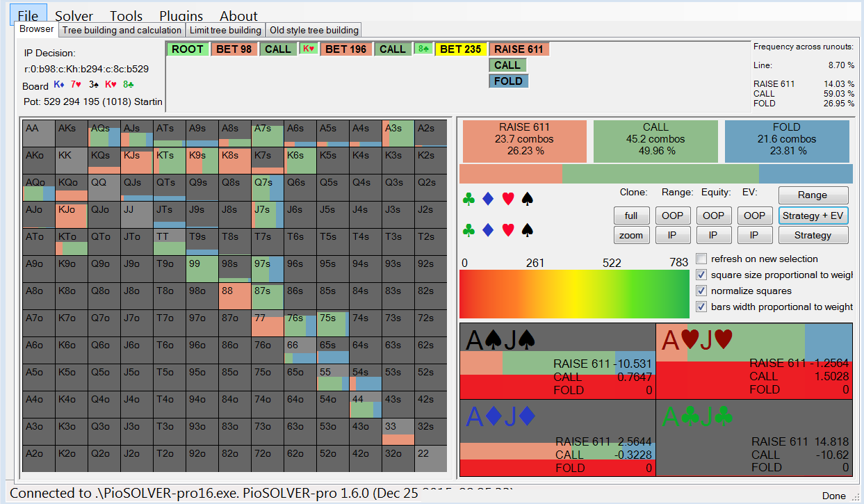Click the K♥ turn card node in tree line
The height and width of the screenshot is (504, 864).
308,49
